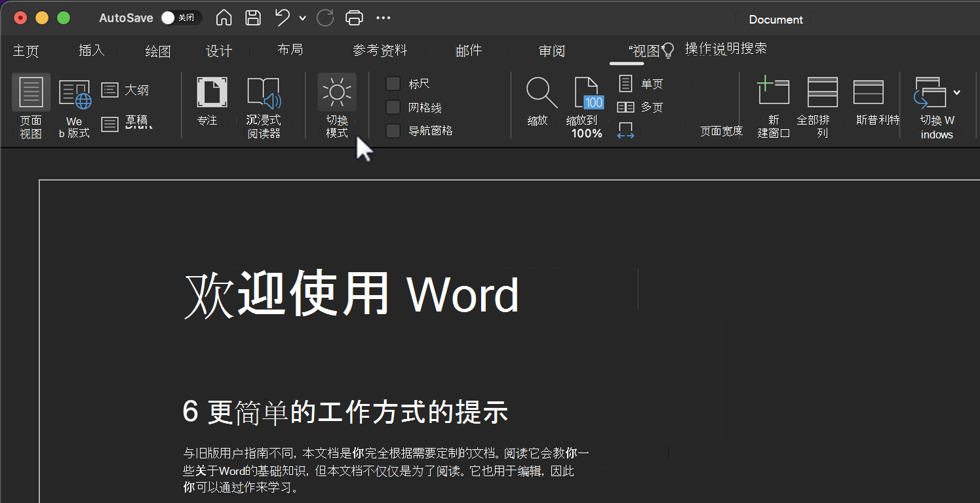Open the 主页 Home tab
The height and width of the screenshot is (503, 980).
point(26,50)
